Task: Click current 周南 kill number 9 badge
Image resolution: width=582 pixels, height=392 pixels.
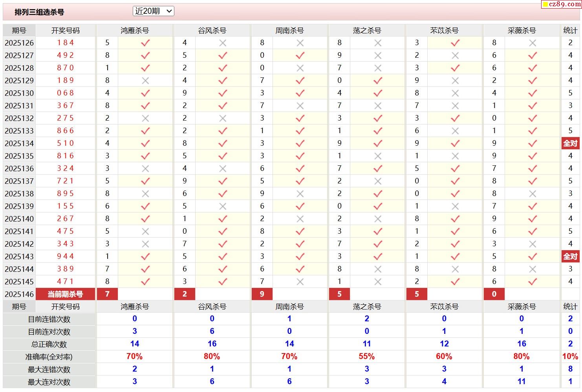Action: coord(262,294)
